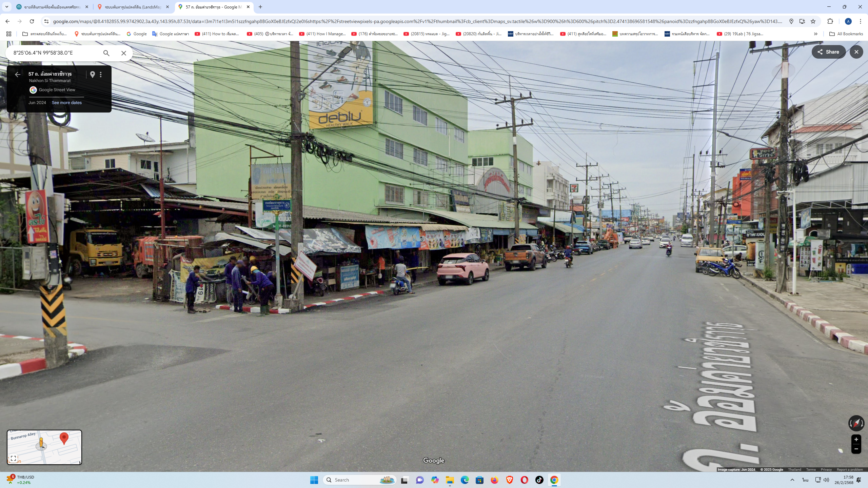
Task: Open Firefox from taskbar
Action: 494,480
